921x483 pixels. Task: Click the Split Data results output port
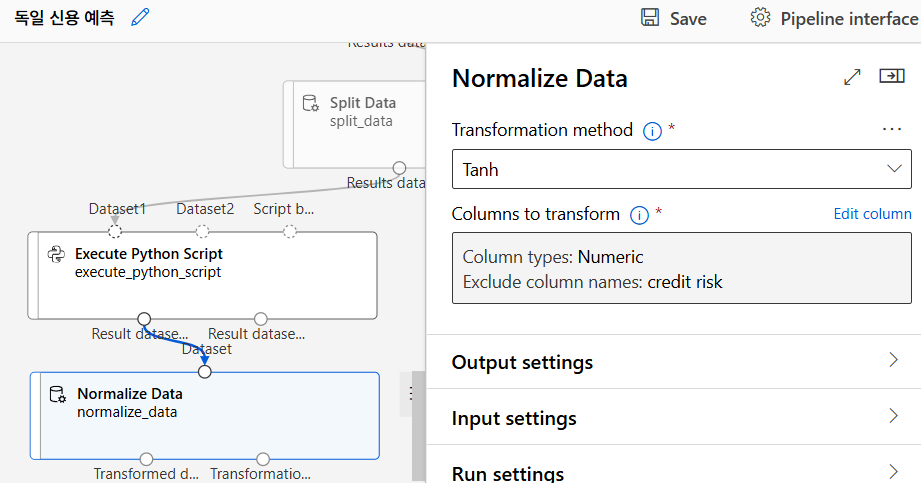399,167
